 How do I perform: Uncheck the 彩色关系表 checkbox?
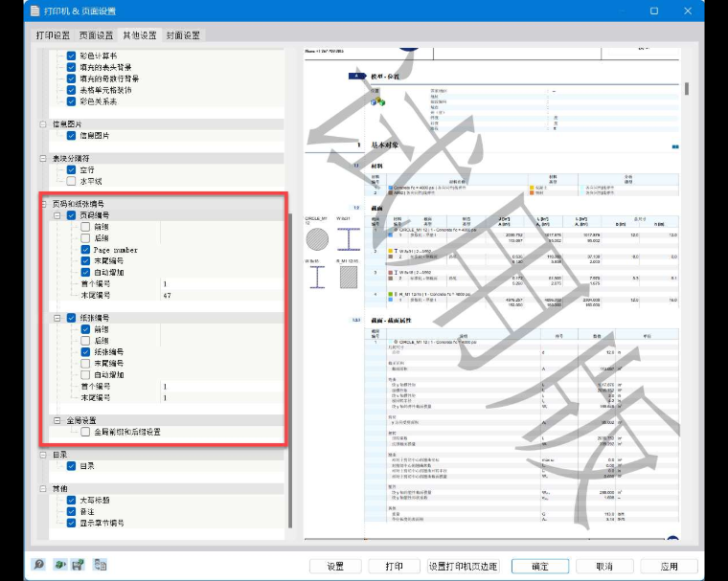pyautogui.click(x=71, y=101)
